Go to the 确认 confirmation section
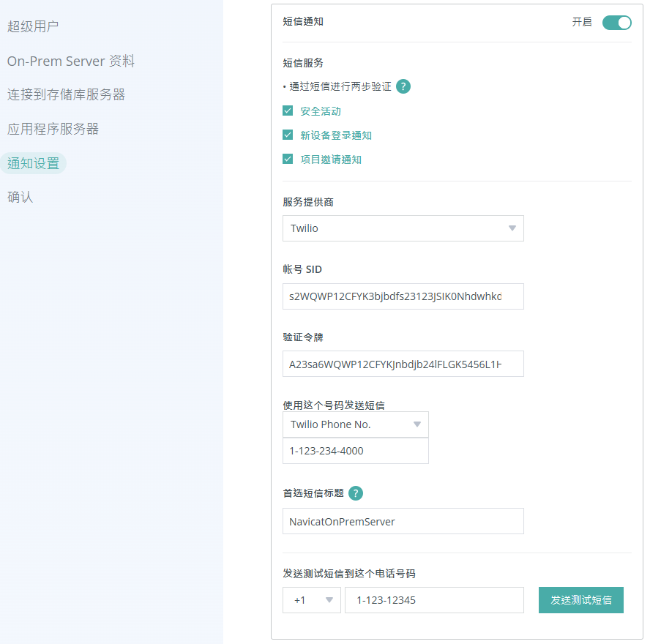Image resolution: width=650 pixels, height=644 pixels. [x=20, y=197]
